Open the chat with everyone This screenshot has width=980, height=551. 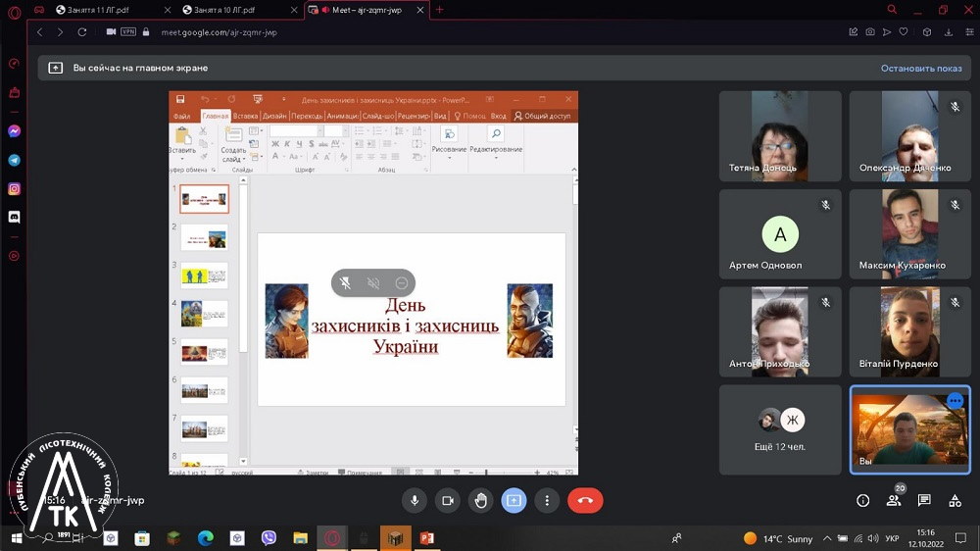(x=924, y=500)
